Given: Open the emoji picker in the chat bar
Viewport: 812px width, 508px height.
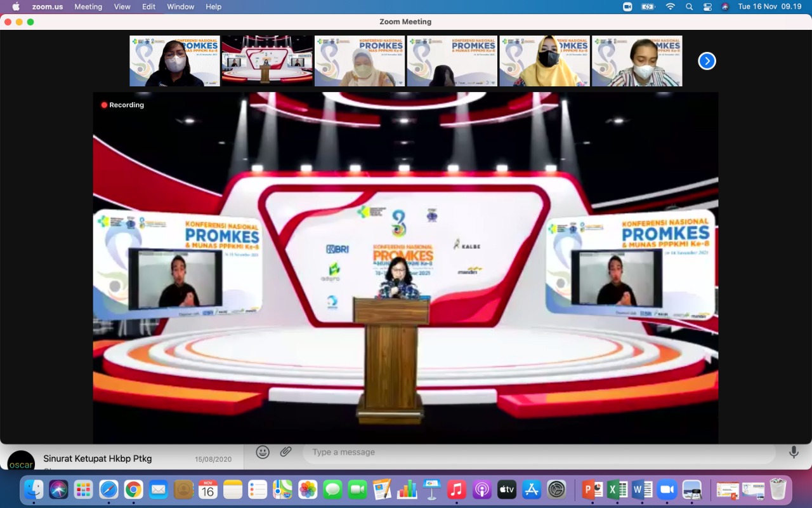Looking at the screenshot, I should coord(262,451).
